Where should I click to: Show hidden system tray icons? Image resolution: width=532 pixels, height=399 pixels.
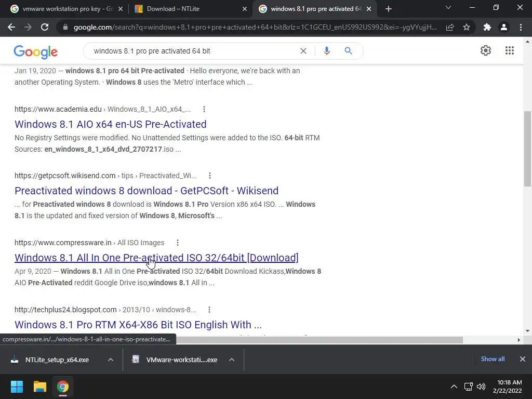454,387
